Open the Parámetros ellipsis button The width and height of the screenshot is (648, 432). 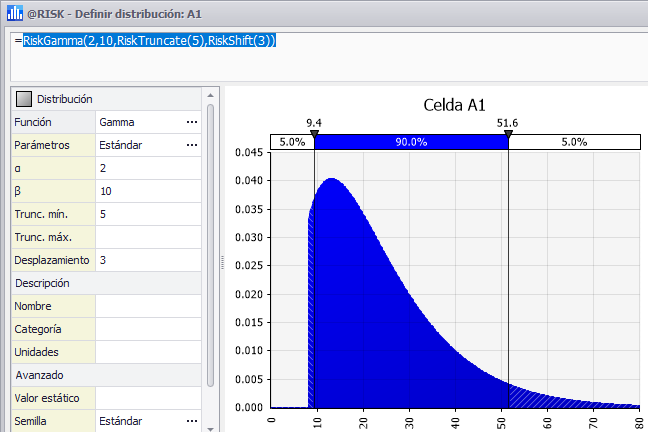tap(192, 145)
